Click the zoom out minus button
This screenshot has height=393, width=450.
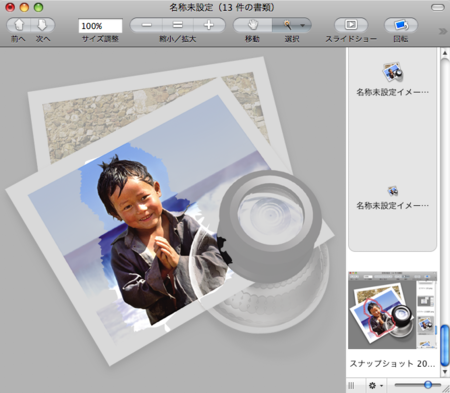tap(146, 25)
